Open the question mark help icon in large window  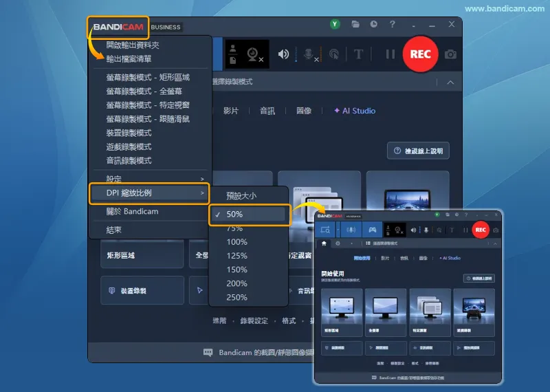click(393, 24)
